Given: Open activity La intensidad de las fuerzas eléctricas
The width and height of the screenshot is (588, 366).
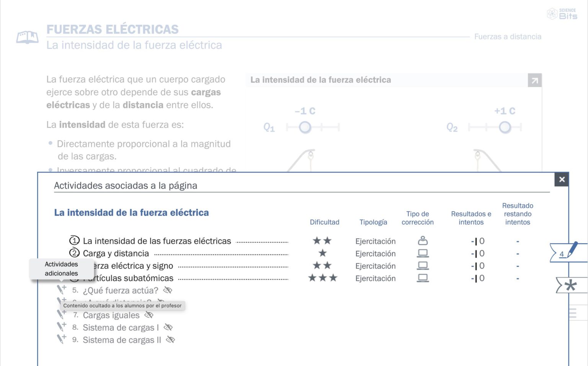Looking at the screenshot, I should pyautogui.click(x=157, y=241).
